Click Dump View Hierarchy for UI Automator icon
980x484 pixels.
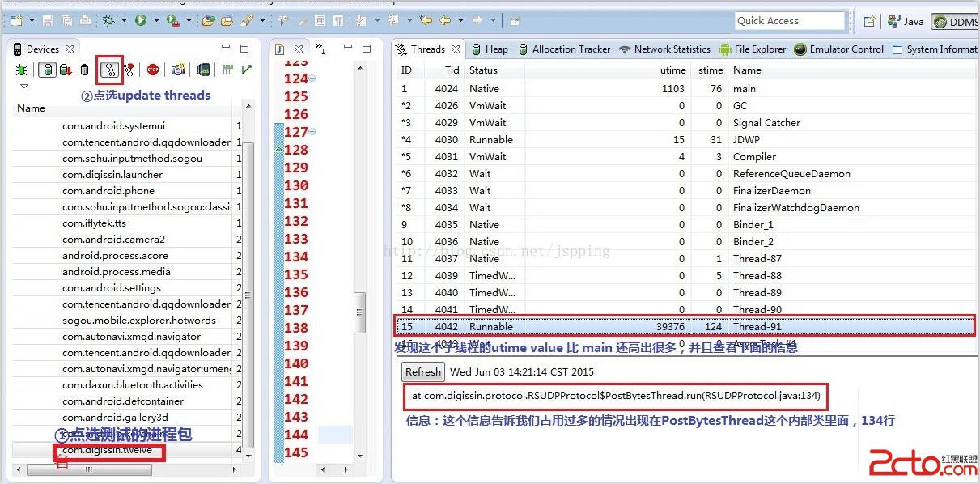coord(203,70)
